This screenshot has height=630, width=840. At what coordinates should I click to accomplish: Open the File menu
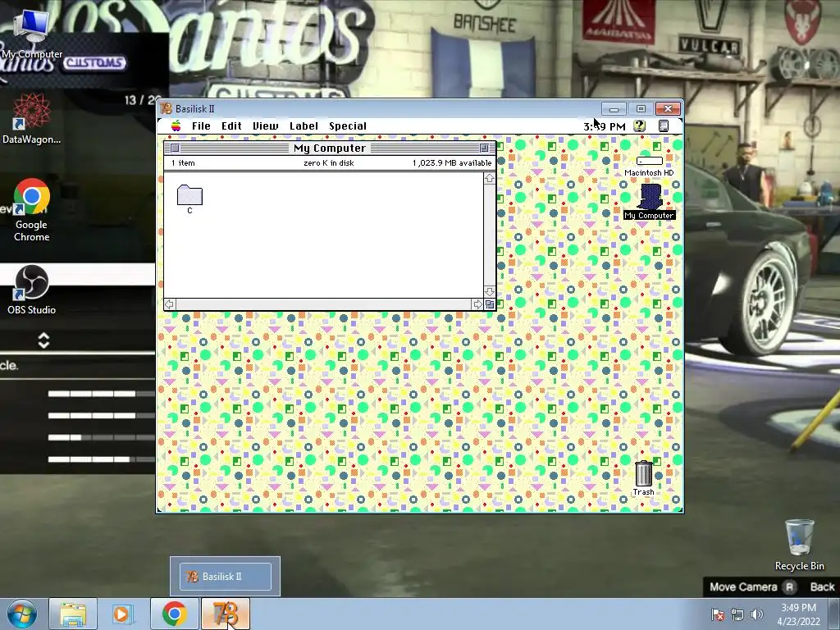(x=201, y=126)
